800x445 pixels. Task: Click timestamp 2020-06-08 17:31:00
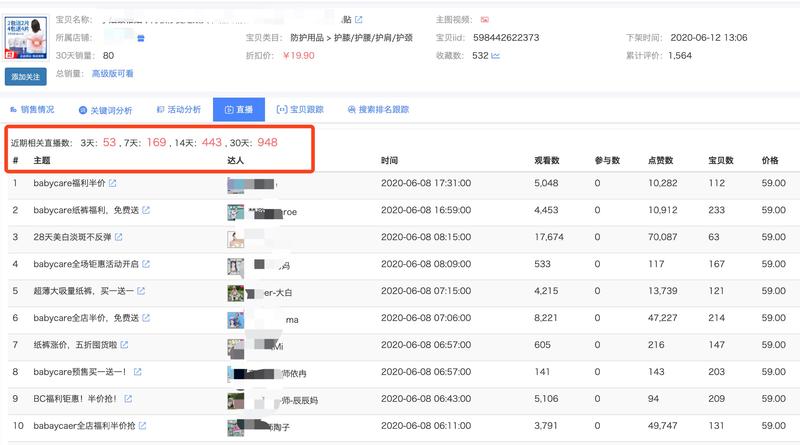426,183
